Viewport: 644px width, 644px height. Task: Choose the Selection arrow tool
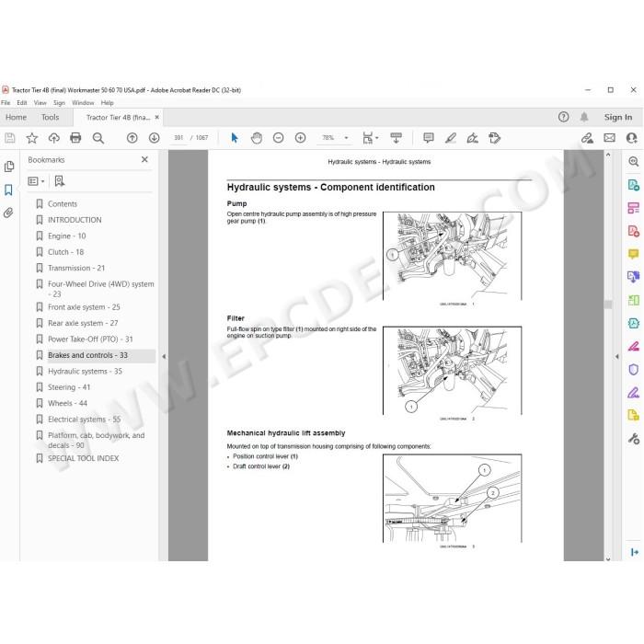click(x=235, y=138)
